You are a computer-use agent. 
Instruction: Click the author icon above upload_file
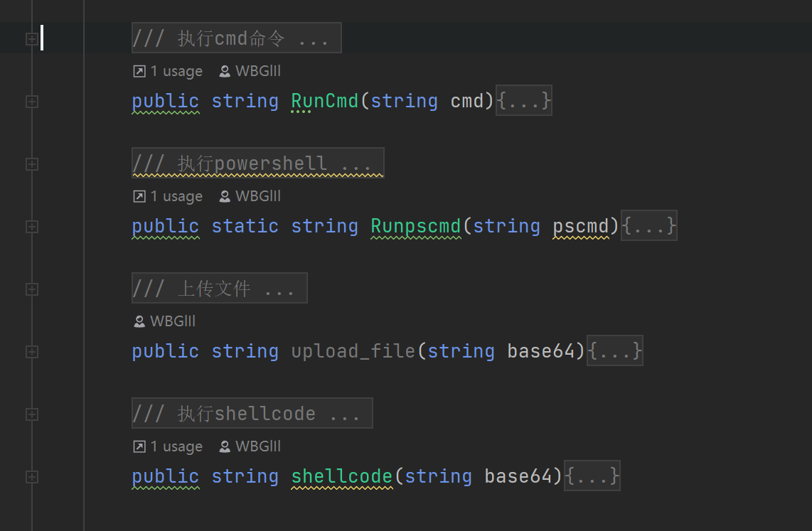point(139,322)
